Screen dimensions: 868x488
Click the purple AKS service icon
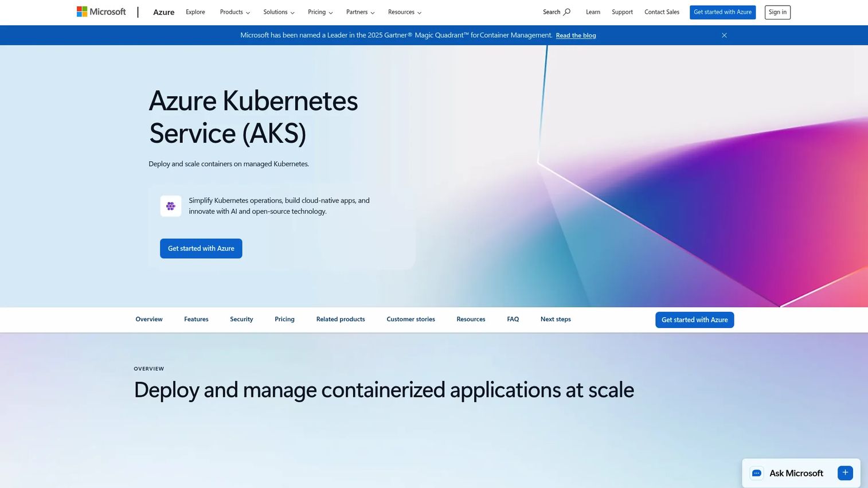click(x=171, y=206)
